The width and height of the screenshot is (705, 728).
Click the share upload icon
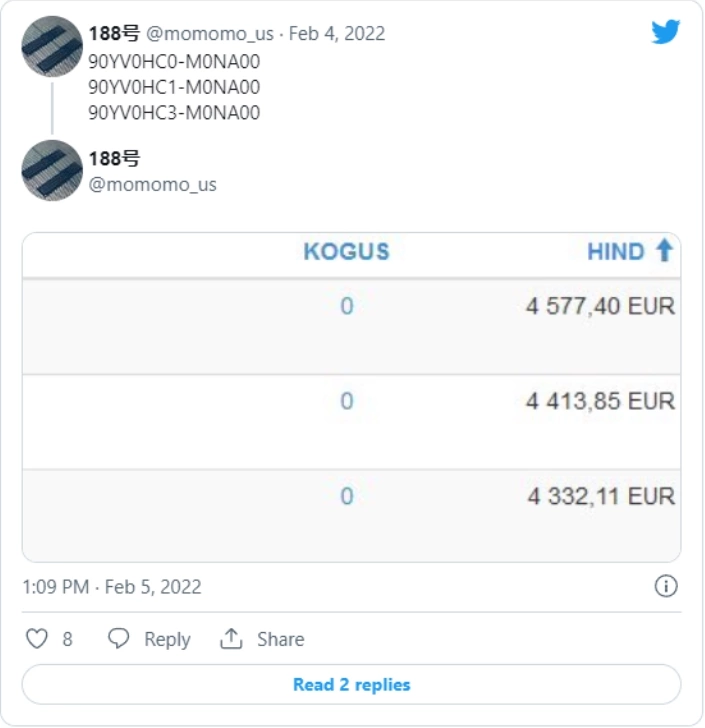pyautogui.click(x=231, y=638)
